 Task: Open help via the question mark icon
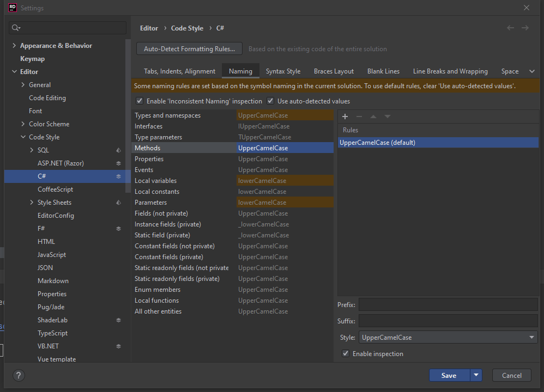[x=19, y=375]
